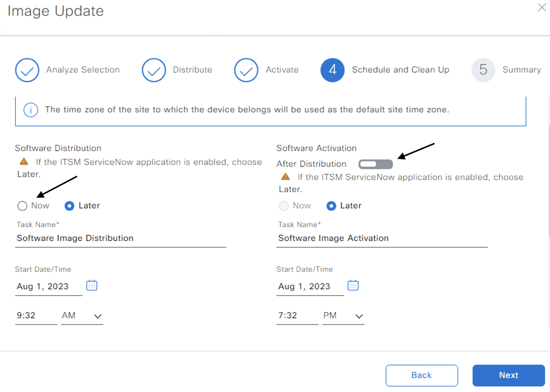Click the 9:32 time field
This screenshot has height=392, width=550.
36,316
